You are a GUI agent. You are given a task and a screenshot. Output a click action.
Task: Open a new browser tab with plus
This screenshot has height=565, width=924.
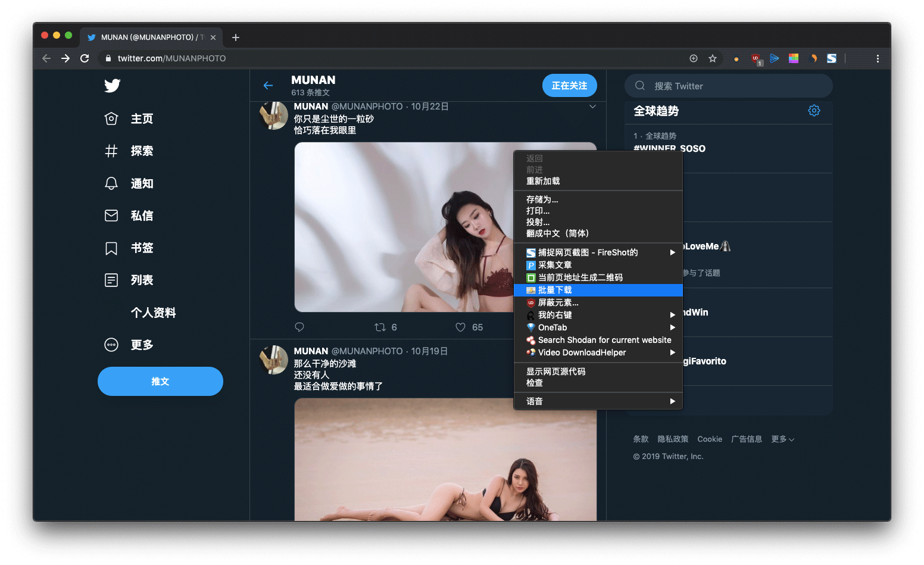(236, 38)
